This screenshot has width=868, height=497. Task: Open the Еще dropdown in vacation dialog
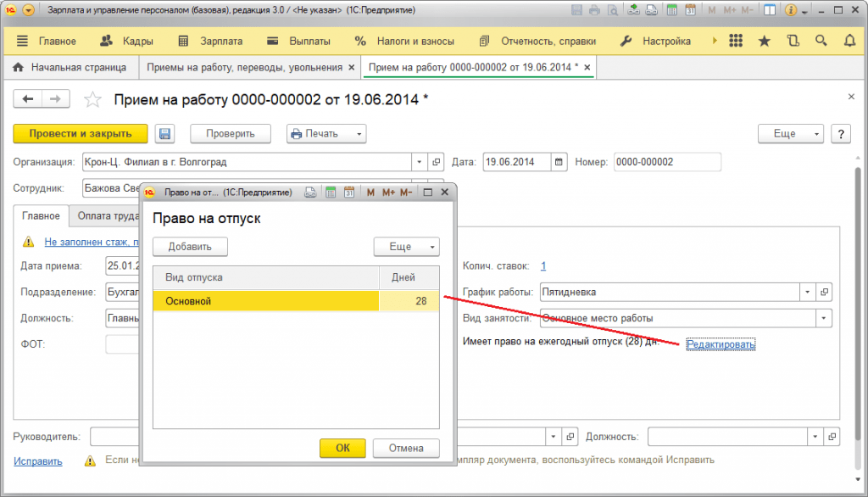point(406,247)
